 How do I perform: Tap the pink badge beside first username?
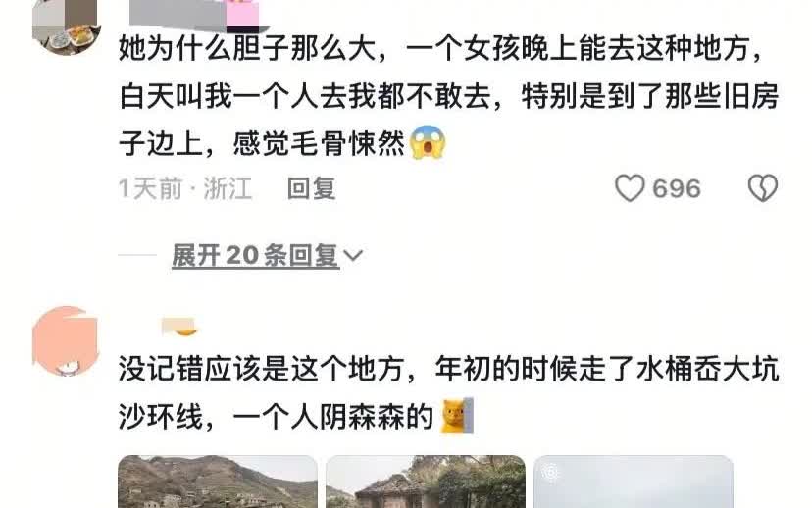coord(242,16)
